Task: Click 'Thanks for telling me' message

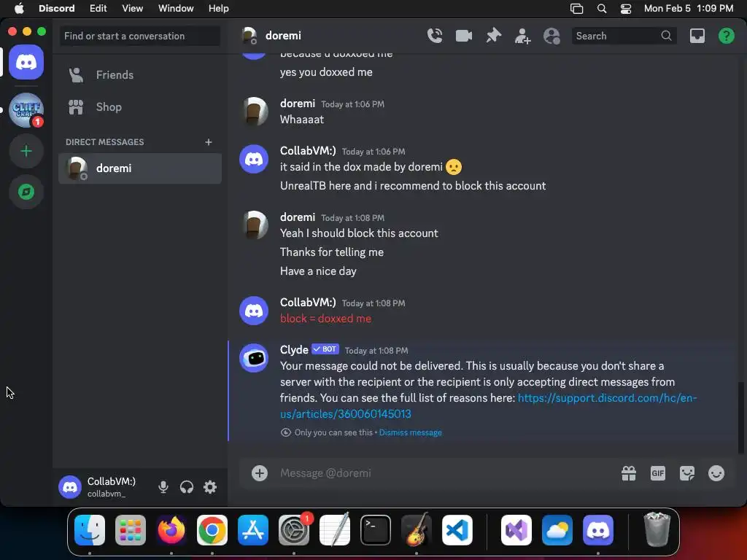Action: (x=332, y=252)
